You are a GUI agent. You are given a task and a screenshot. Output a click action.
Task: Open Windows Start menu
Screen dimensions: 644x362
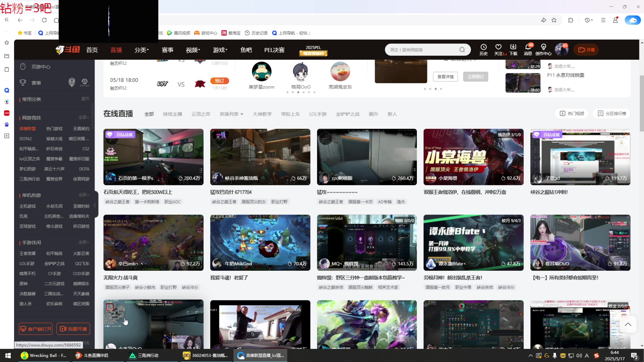click(8, 355)
